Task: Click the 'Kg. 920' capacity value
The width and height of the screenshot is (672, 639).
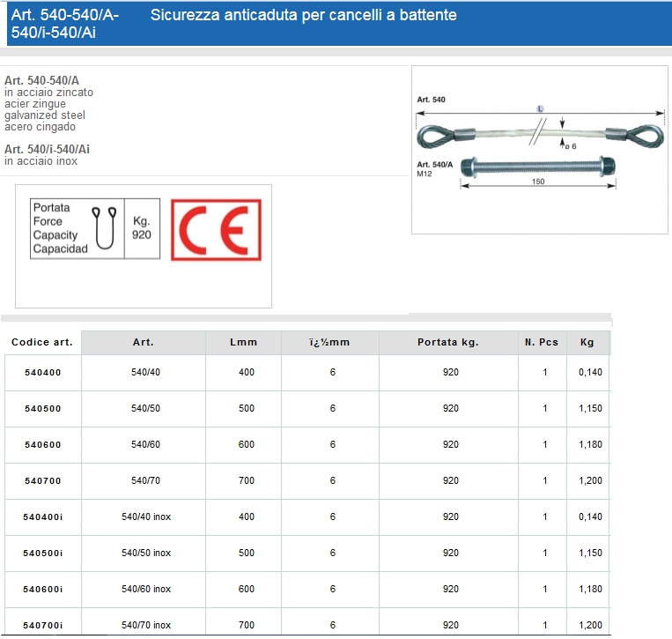Action: [x=142, y=228]
